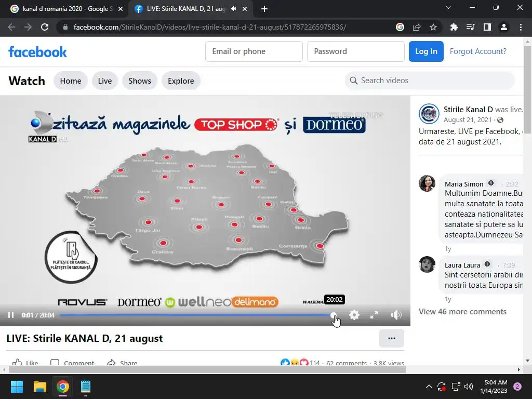This screenshot has height=399, width=532.
Task: Open Google account icon in address bar
Action: tap(400, 27)
